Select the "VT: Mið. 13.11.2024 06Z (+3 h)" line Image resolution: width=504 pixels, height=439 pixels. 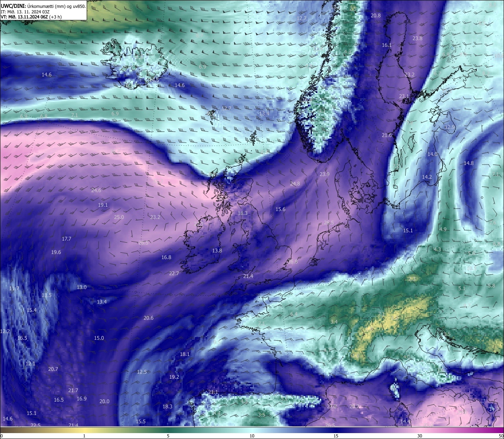31,17
